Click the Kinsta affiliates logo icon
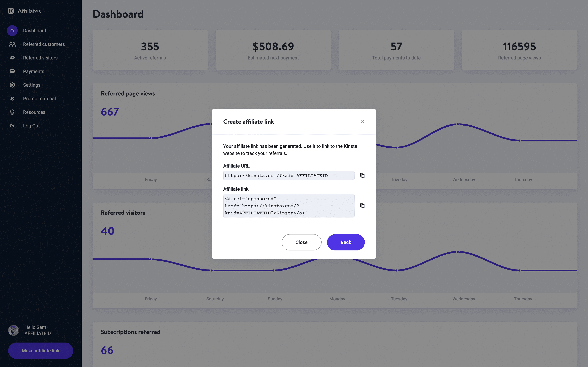Screen dimensions: 588x367 click(x=11, y=11)
